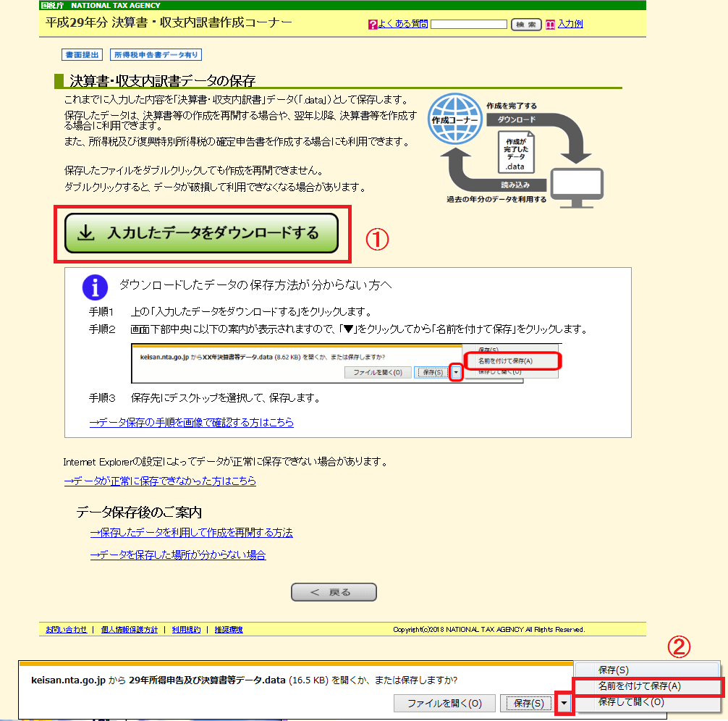Expand the save options dropdown arrow
Image resolution: width=728 pixels, height=721 pixels.
(564, 704)
